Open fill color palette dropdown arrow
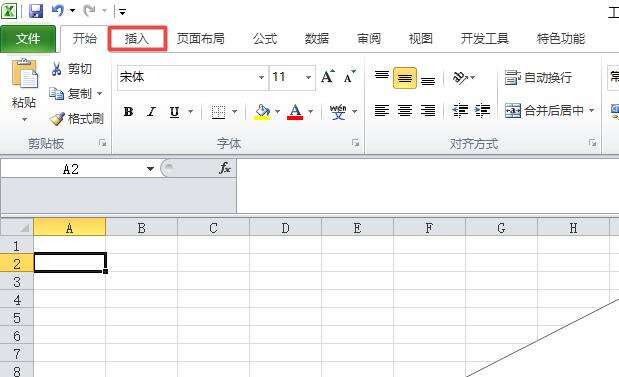 pos(277,112)
